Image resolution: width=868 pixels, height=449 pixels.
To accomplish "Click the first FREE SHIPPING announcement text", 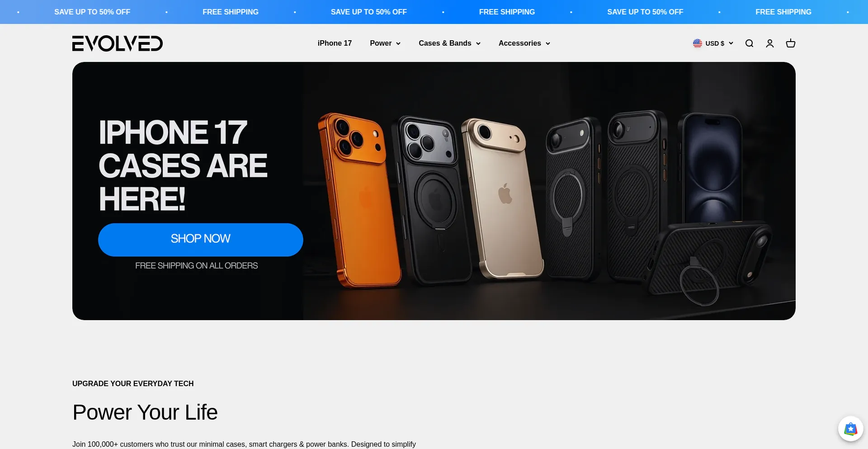I will coord(231,12).
